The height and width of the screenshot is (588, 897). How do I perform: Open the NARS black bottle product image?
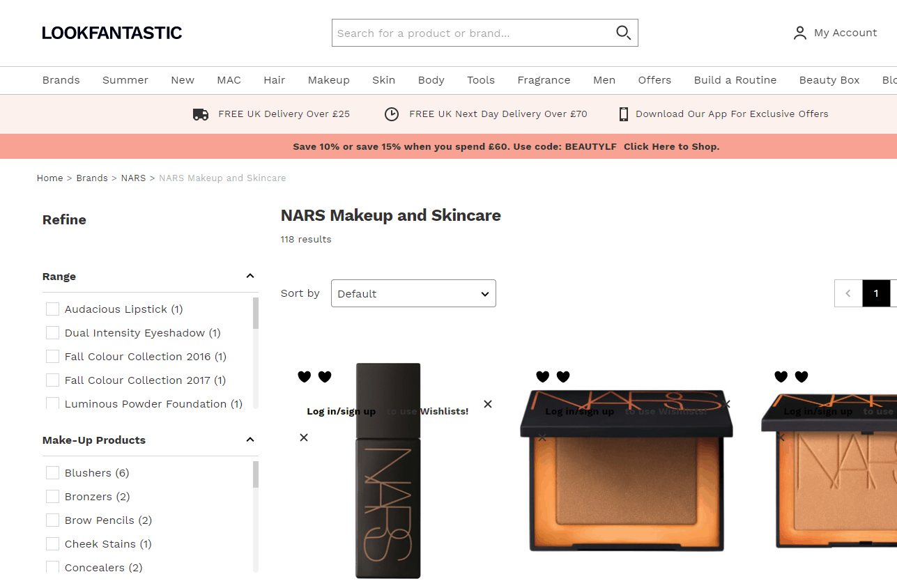click(x=388, y=470)
